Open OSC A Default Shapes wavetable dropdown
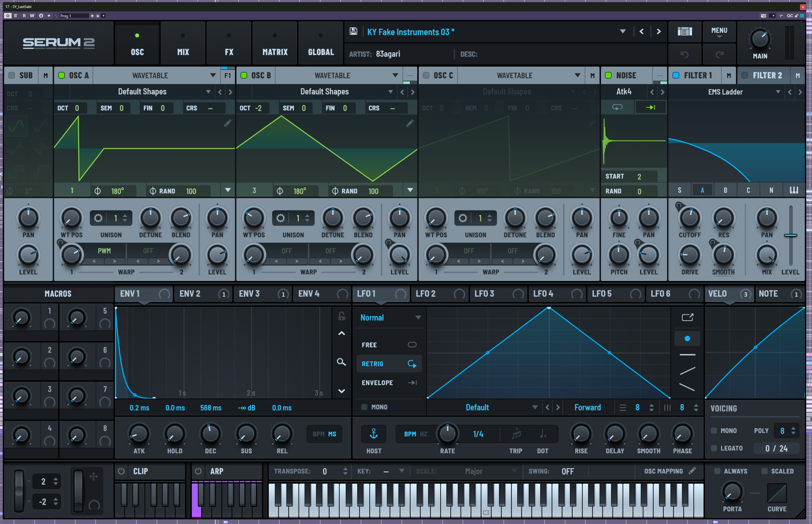Viewport: 812px width, 524px height. (x=208, y=92)
